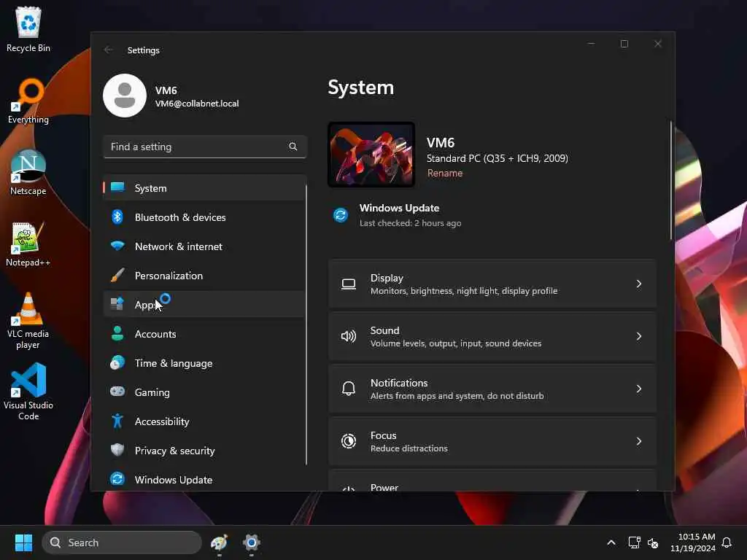Open the Accessibility category
This screenshot has width=747, height=560.
tap(204, 421)
